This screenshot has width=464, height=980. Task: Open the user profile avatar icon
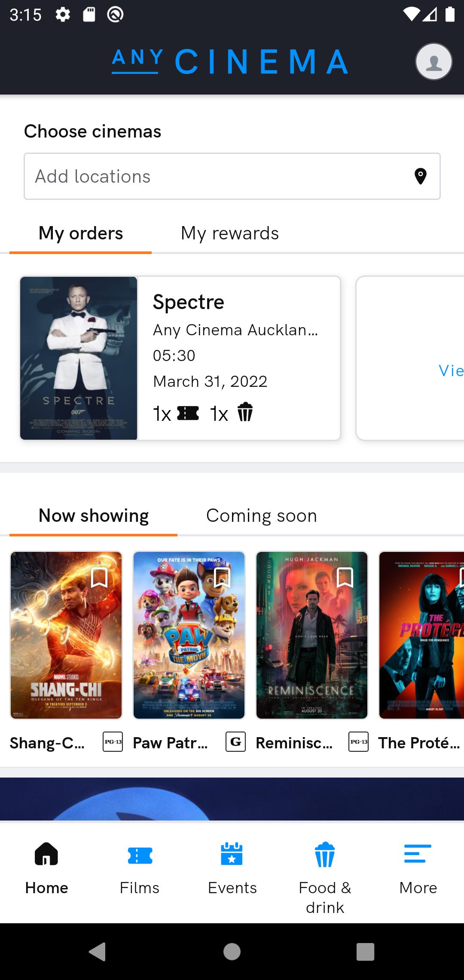(433, 61)
